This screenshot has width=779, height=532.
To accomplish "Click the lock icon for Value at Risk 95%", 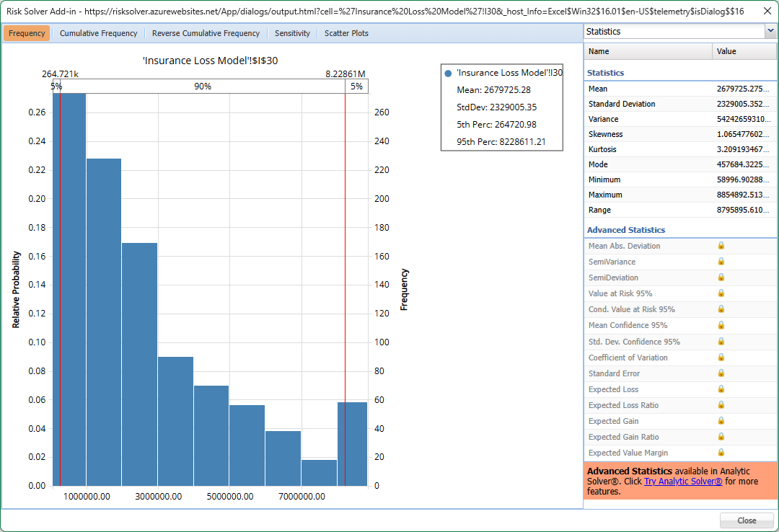I will click(x=721, y=293).
